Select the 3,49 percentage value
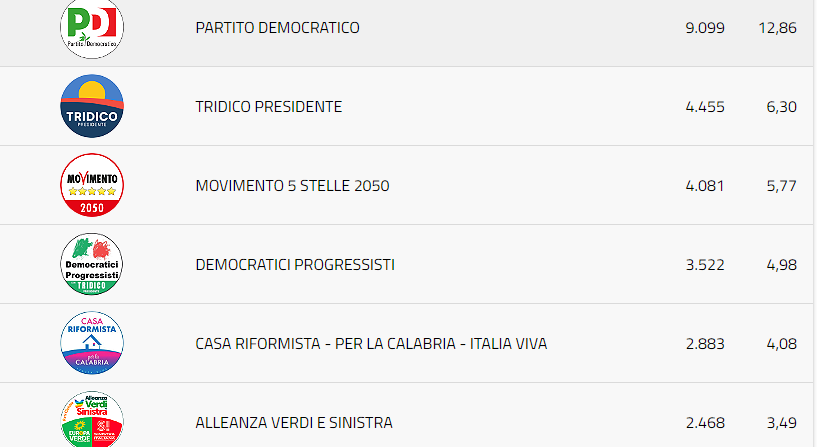Viewport: 817px width, 447px height. click(781, 423)
